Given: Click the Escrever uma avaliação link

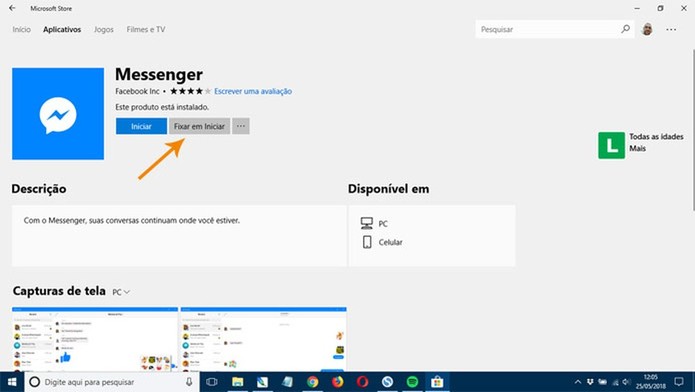Looking at the screenshot, I should (x=253, y=91).
